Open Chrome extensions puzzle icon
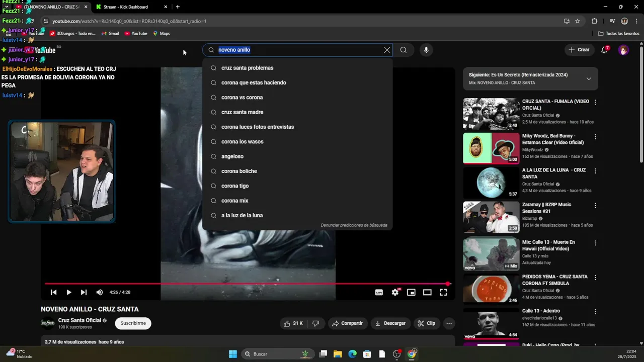Image resolution: width=644 pixels, height=362 pixels. [595, 21]
